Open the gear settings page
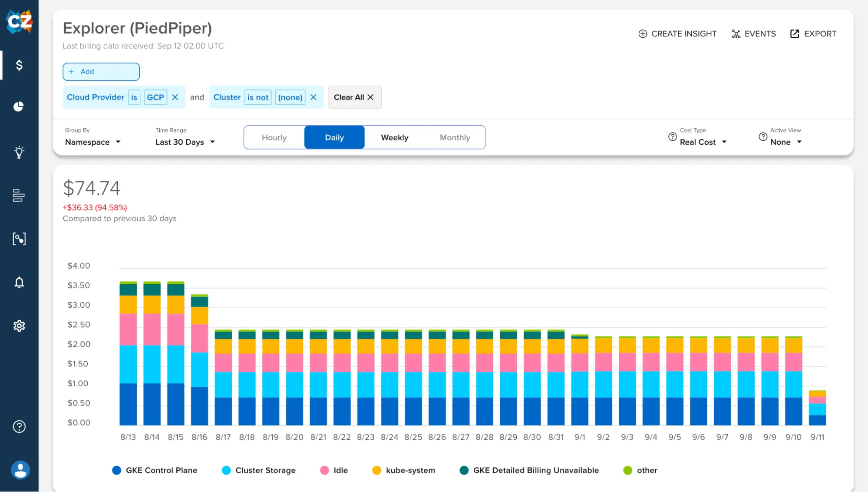 (19, 326)
